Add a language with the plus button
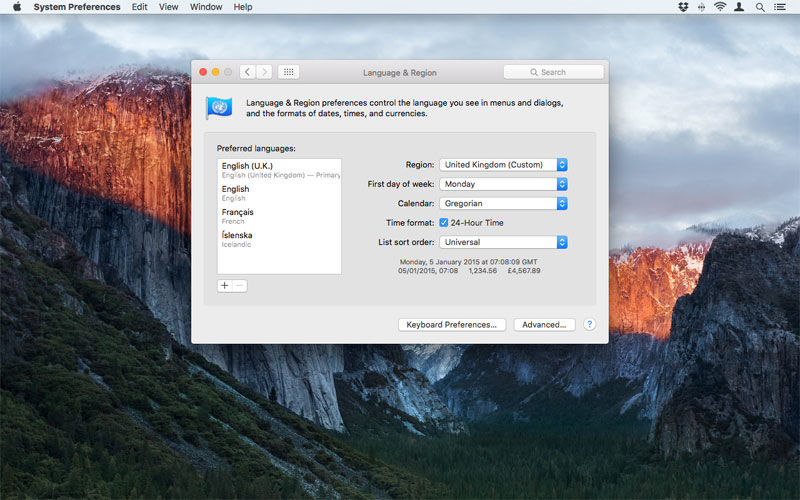The image size is (800, 500). tap(224, 286)
